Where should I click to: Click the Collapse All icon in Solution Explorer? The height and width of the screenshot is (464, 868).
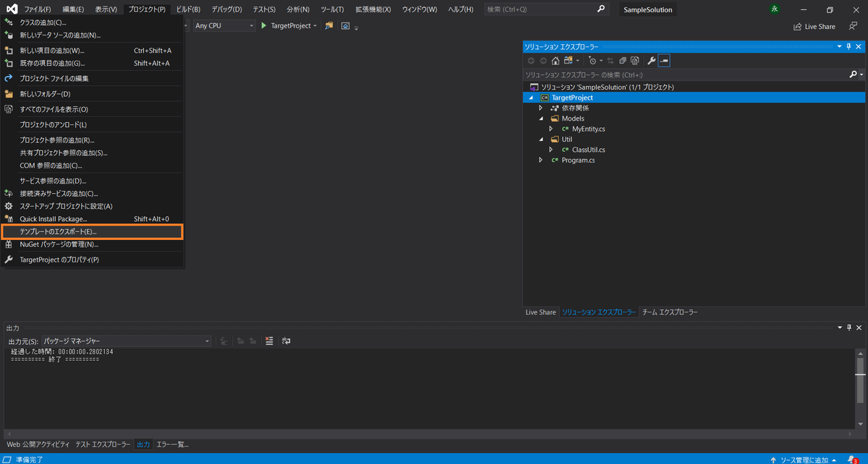(x=623, y=61)
